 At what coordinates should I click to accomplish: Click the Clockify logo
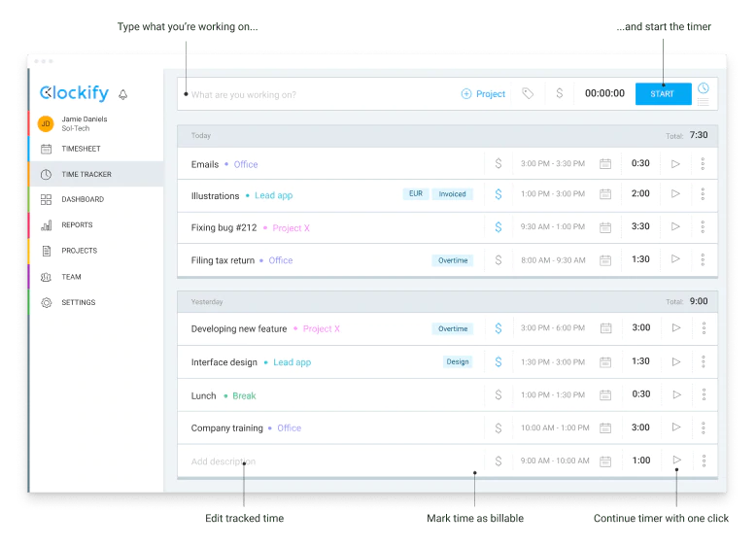coord(74,92)
